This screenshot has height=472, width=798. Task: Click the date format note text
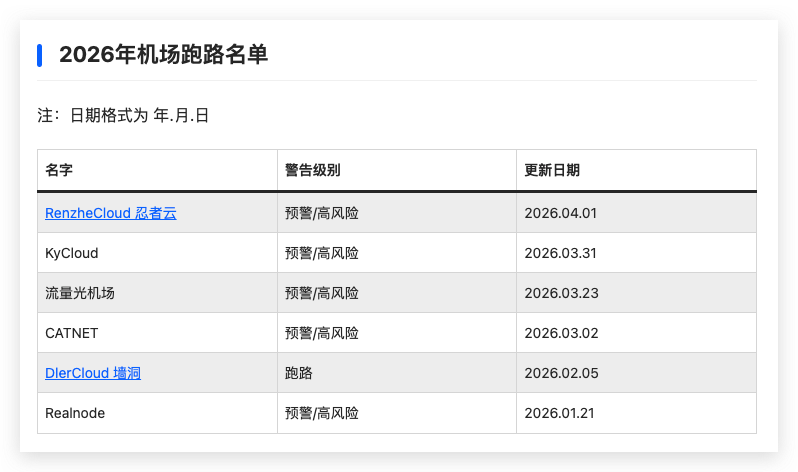[123, 116]
